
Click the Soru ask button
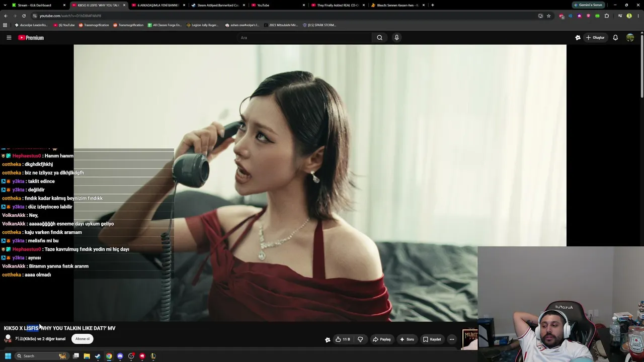(407, 339)
